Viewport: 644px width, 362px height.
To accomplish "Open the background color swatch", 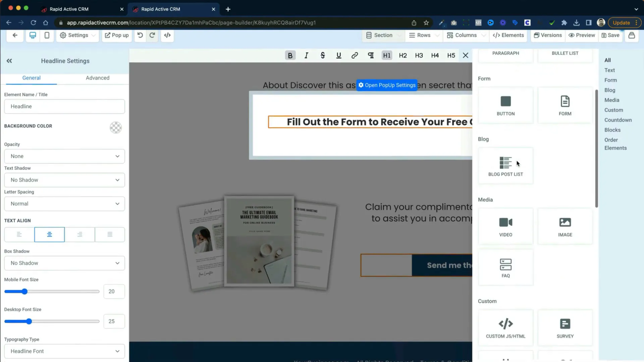I will point(116,128).
